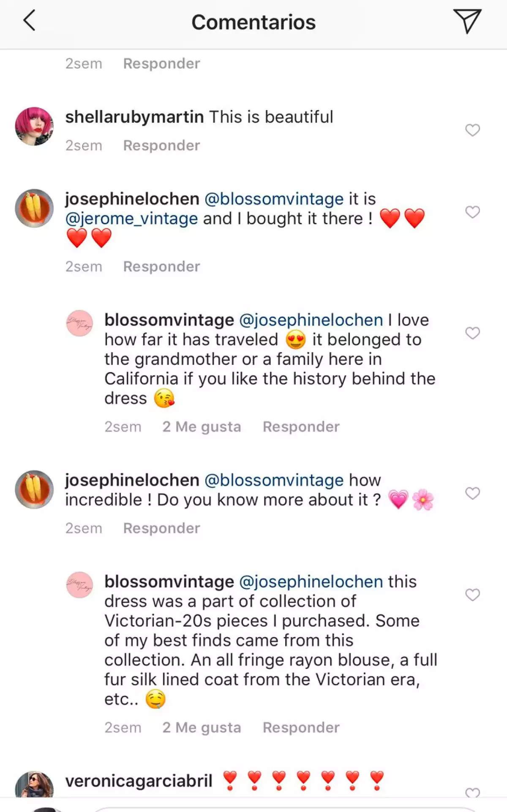Like blossomvintage's comment about the grandmother
507x812 pixels.
[x=472, y=333]
